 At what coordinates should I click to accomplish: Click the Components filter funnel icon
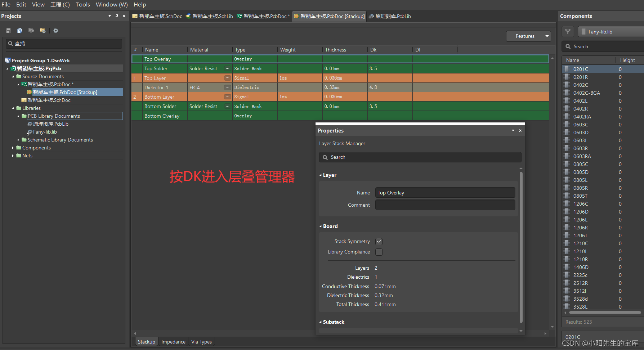click(x=568, y=32)
